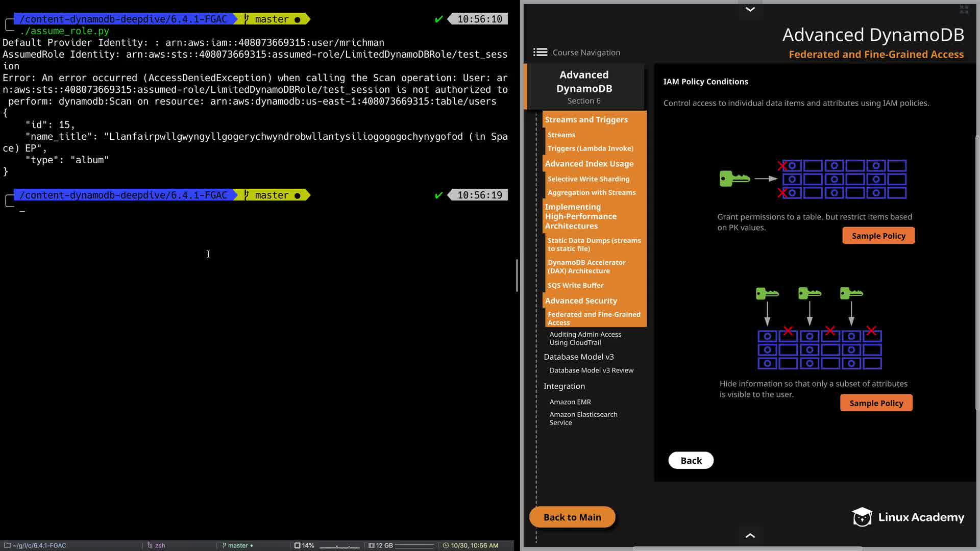980x551 pixels.
Task: Collapse the top panel with the down chevron
Action: click(x=750, y=9)
